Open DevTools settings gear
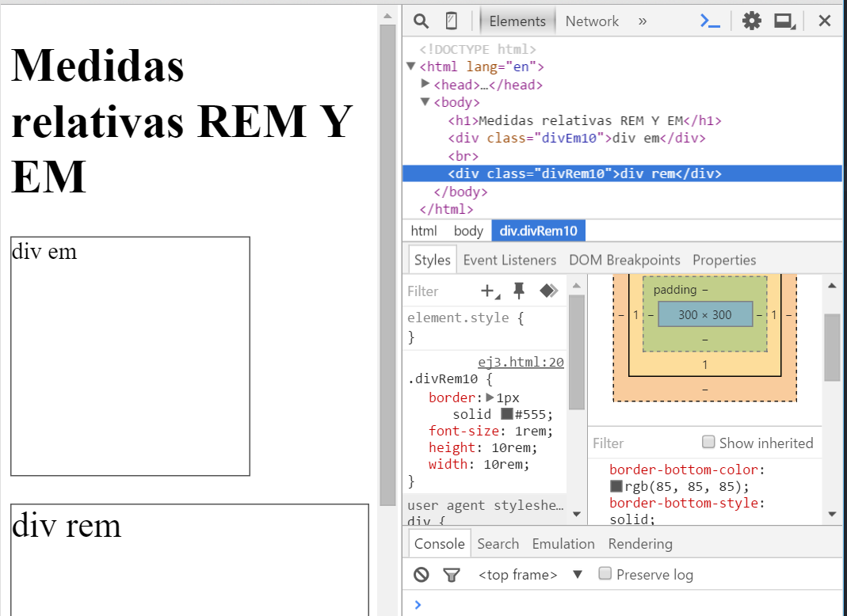847x616 pixels. (750, 21)
